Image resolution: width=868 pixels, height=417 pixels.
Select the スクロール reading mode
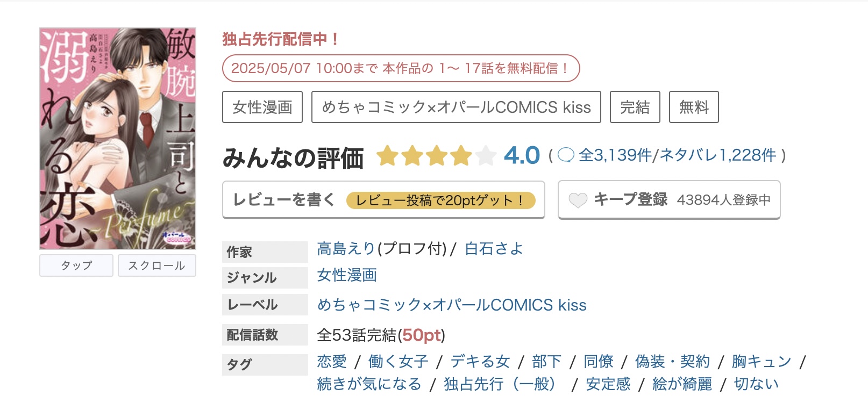click(156, 264)
